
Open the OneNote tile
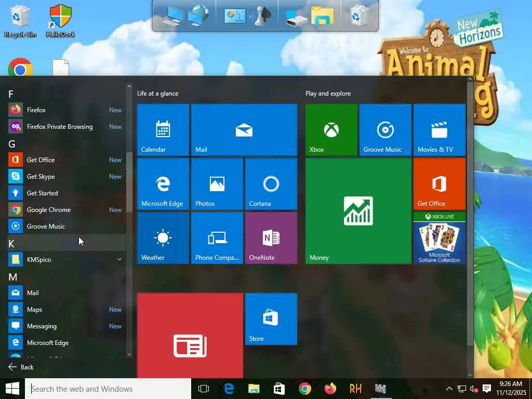(271, 238)
